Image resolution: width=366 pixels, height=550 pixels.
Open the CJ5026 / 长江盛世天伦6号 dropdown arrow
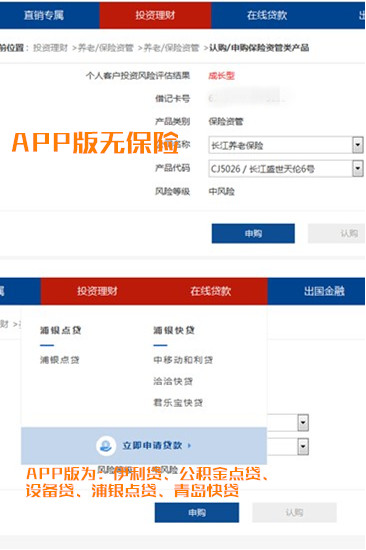(x=357, y=169)
